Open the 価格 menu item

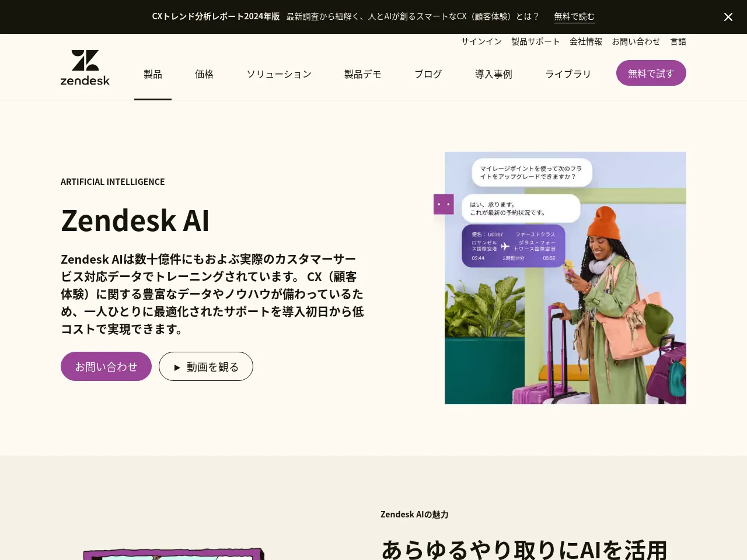click(204, 74)
